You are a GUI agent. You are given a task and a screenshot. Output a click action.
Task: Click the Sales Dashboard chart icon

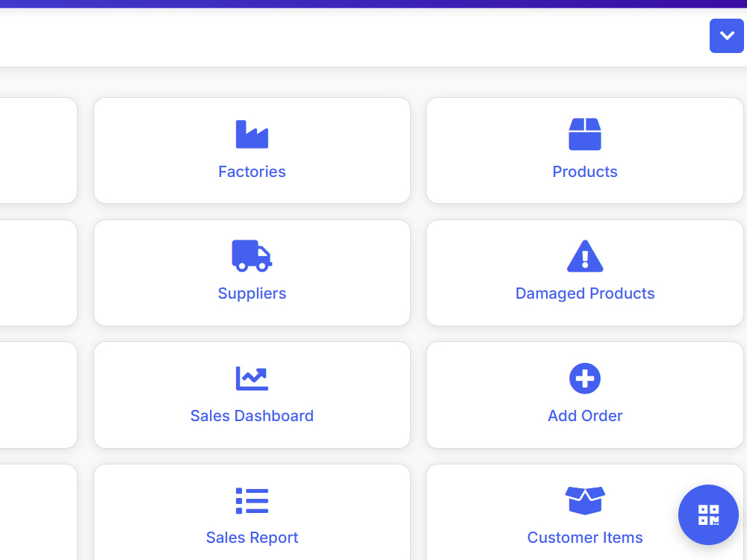(252, 379)
